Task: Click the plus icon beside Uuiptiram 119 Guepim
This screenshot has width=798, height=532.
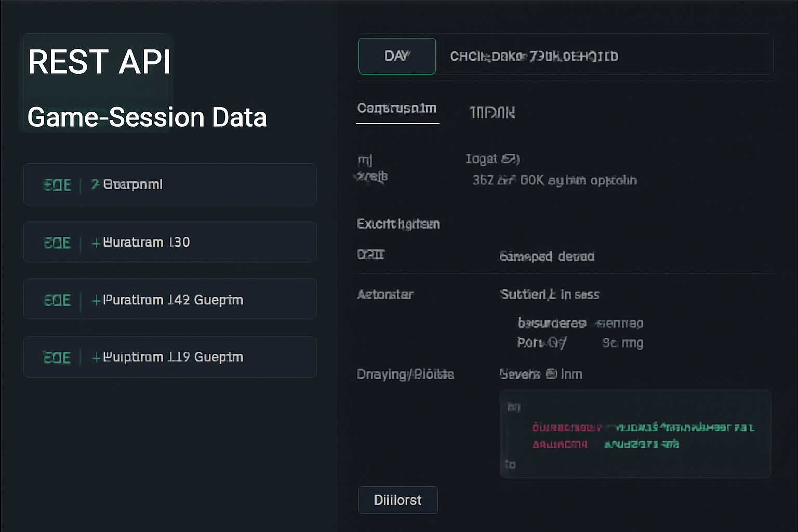Action: coord(96,357)
